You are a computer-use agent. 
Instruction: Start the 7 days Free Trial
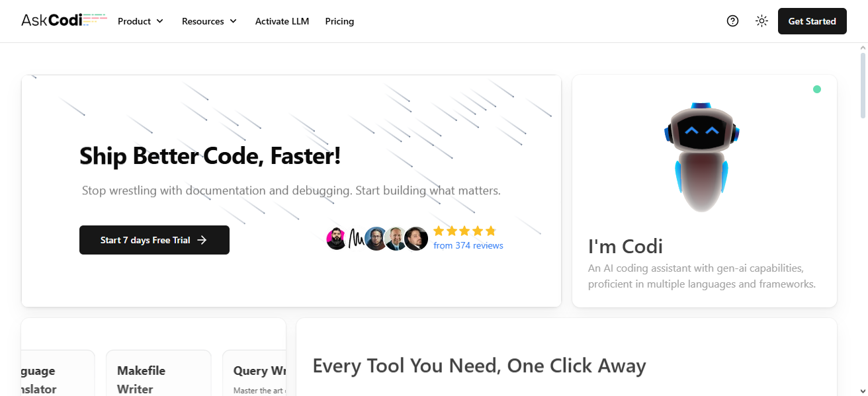tap(154, 240)
